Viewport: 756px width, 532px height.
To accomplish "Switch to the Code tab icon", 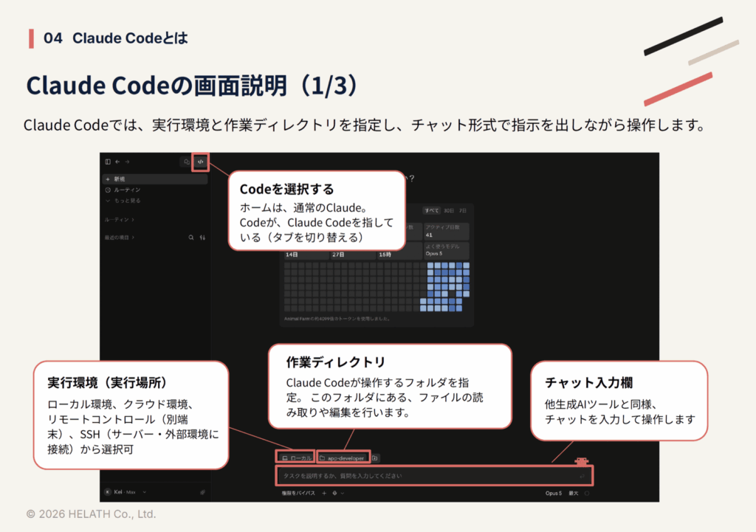I will (201, 162).
